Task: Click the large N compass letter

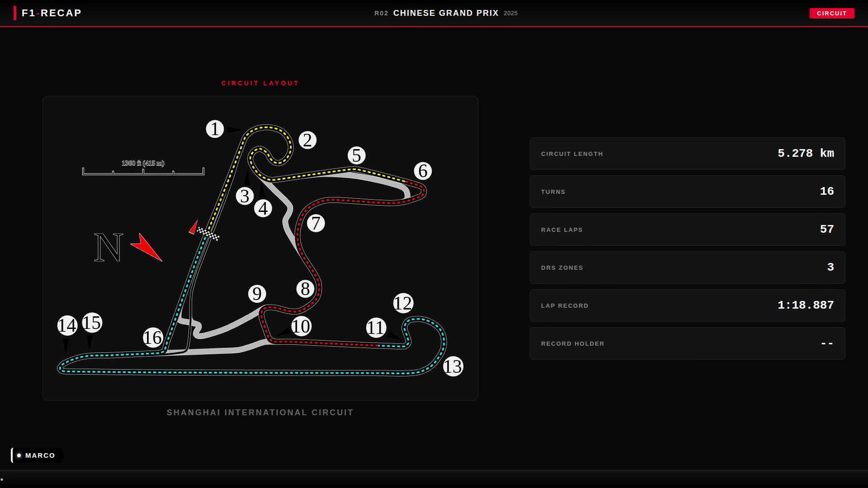Action: pos(108,248)
